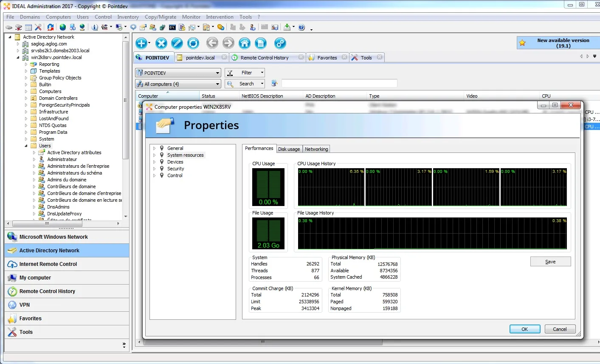This screenshot has height=364, width=600.
Task: Click the Save button
Action: coord(550,262)
